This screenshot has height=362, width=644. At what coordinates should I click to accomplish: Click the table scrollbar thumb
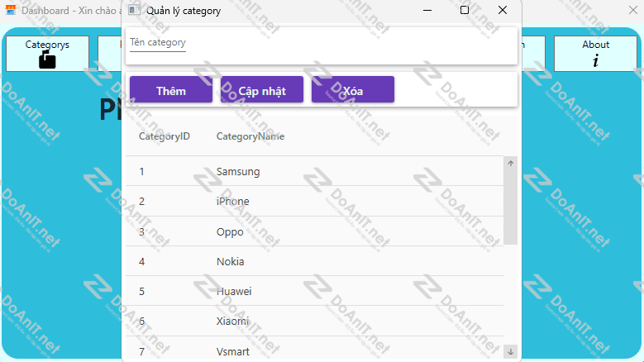pos(511,207)
